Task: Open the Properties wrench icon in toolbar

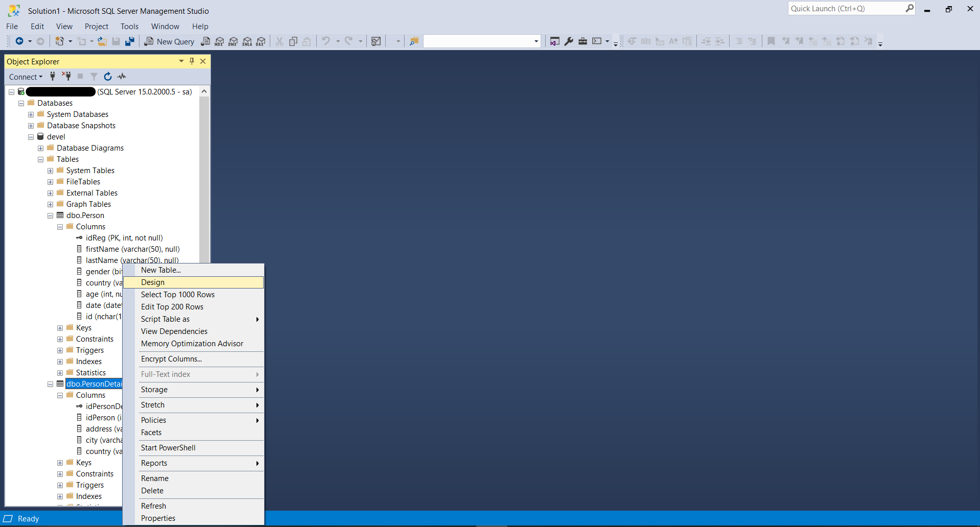Action: coord(569,41)
